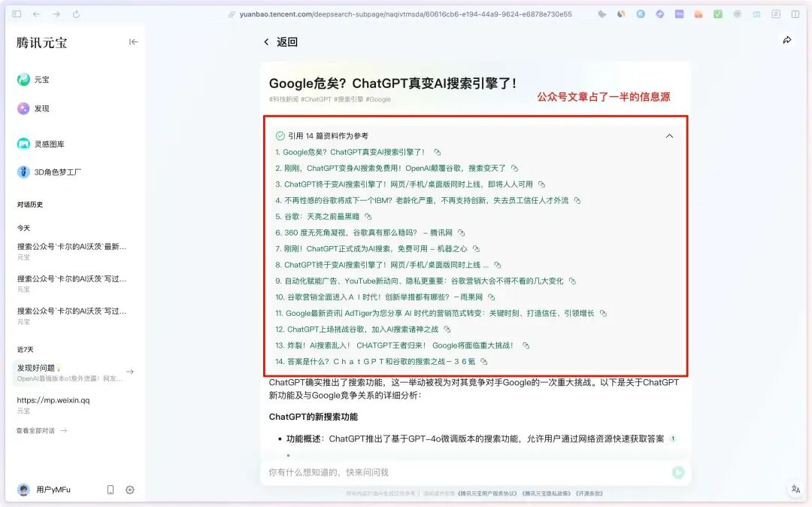
Task: Open the mobile phone icon beside the username
Action: pyautogui.click(x=111, y=490)
